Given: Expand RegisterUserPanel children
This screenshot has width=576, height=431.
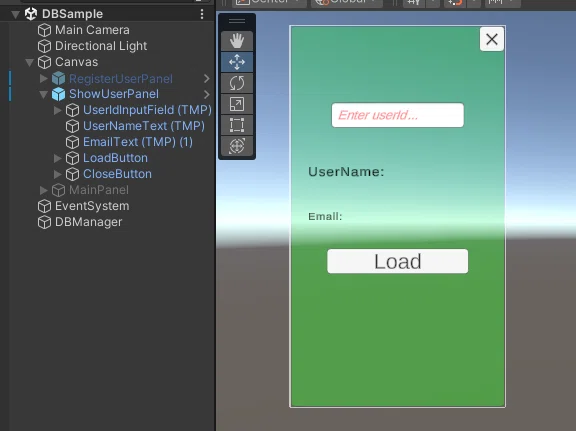Looking at the screenshot, I should tap(44, 78).
